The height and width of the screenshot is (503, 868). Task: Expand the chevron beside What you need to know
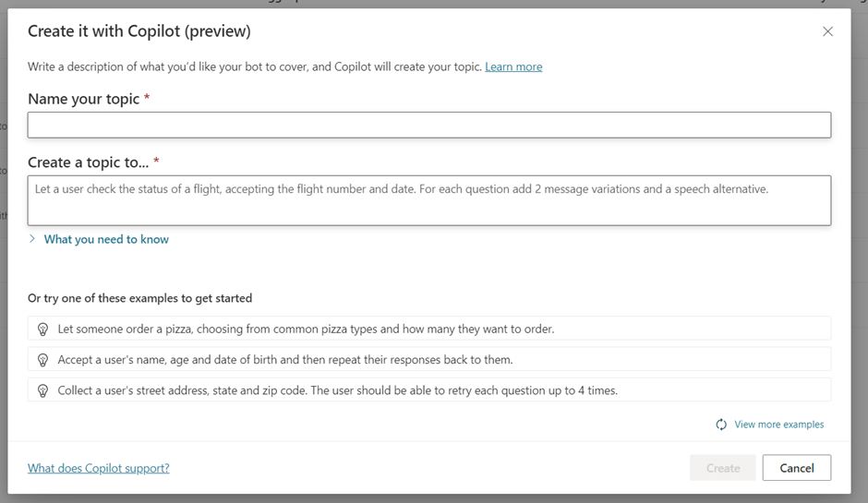pyautogui.click(x=32, y=239)
